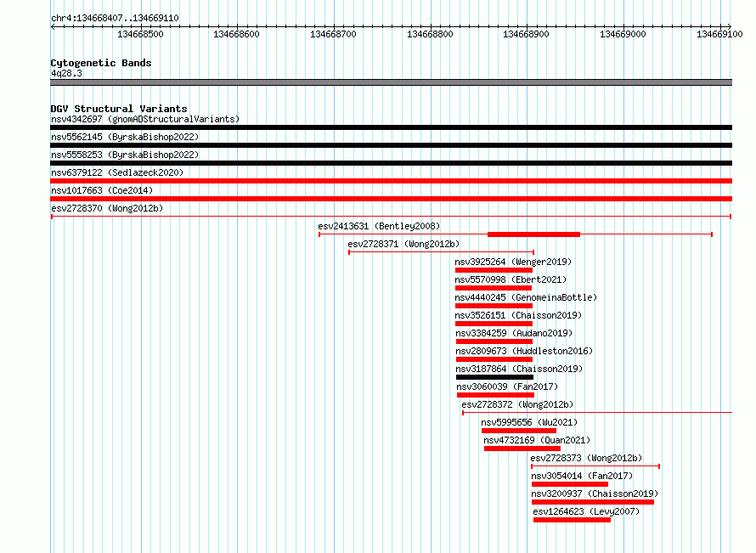Click the esv2413631 (Bentley2008) label
Screen dimensions: 756x553
pyautogui.click(x=379, y=226)
